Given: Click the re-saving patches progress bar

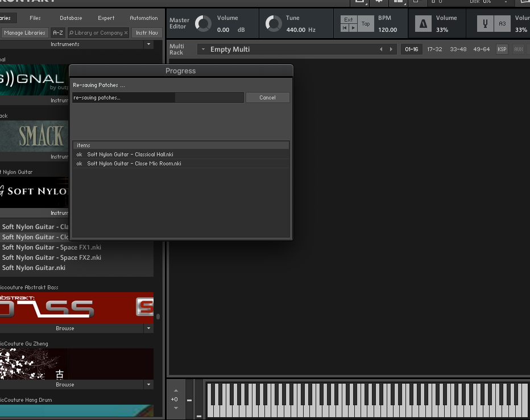Looking at the screenshot, I should (x=158, y=98).
